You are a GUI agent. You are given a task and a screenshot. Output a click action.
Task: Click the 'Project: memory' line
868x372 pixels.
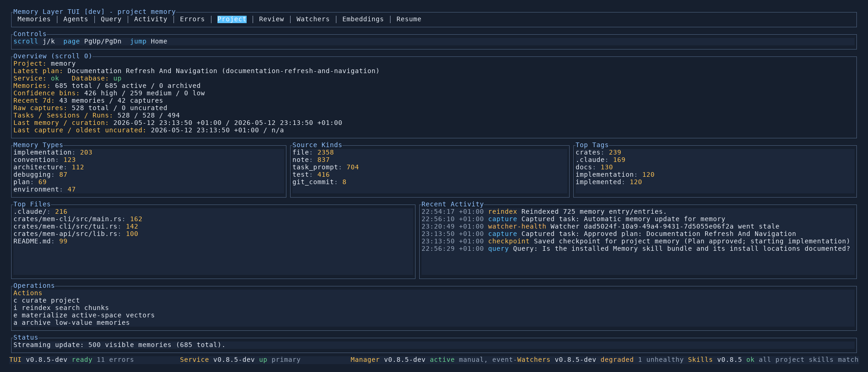pyautogui.click(x=44, y=63)
